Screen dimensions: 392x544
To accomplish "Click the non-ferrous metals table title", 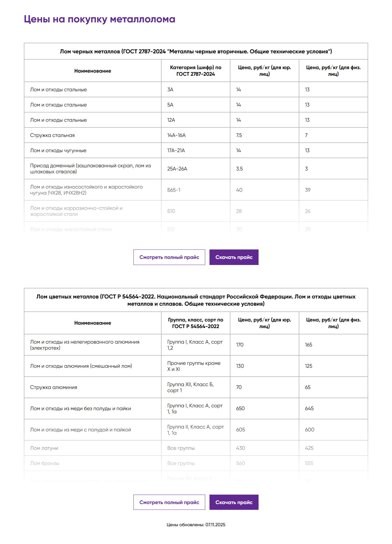I will tap(196, 300).
